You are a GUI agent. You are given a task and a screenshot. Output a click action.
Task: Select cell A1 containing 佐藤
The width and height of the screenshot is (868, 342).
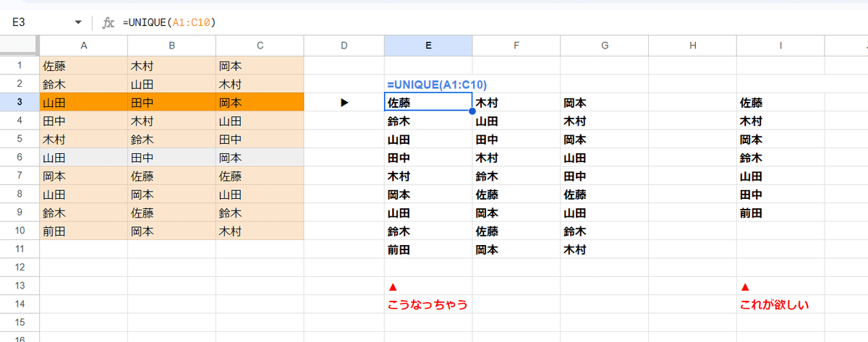point(84,65)
